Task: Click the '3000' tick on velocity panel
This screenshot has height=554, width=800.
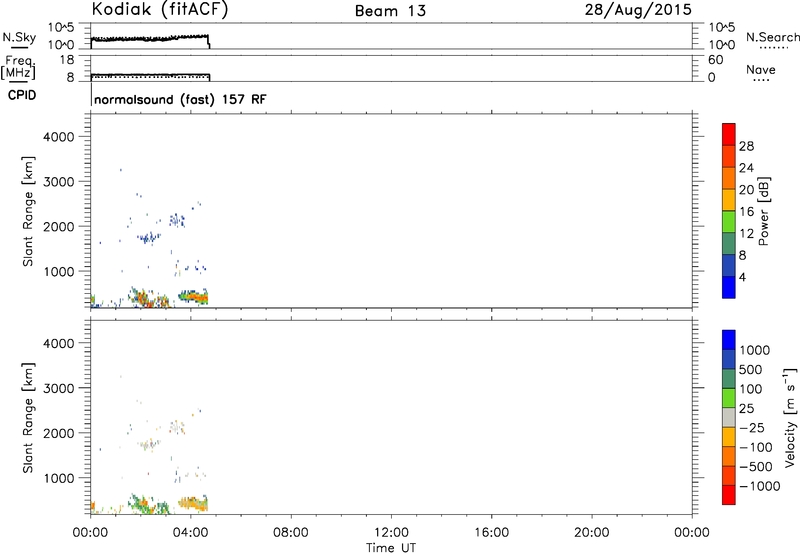Action: point(59,388)
